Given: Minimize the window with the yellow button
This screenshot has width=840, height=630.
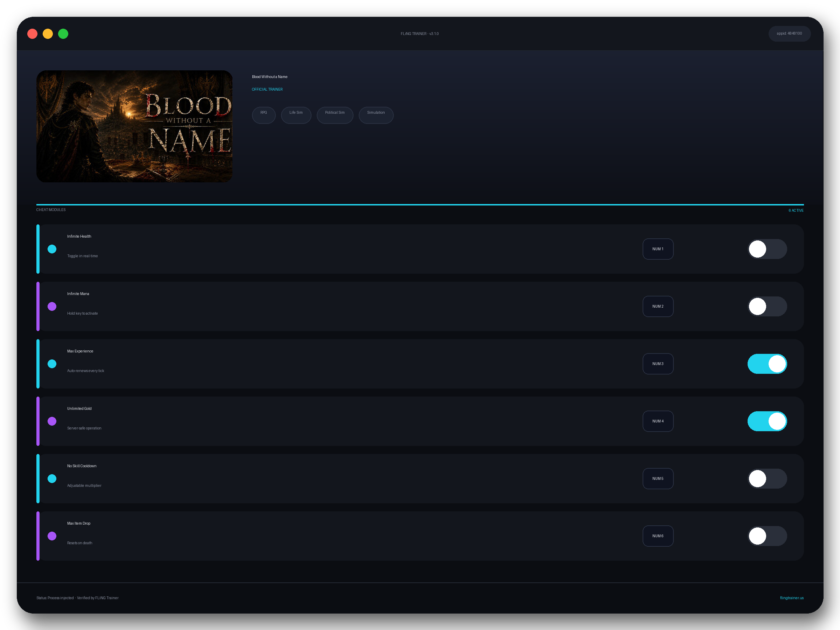Looking at the screenshot, I should point(48,34).
